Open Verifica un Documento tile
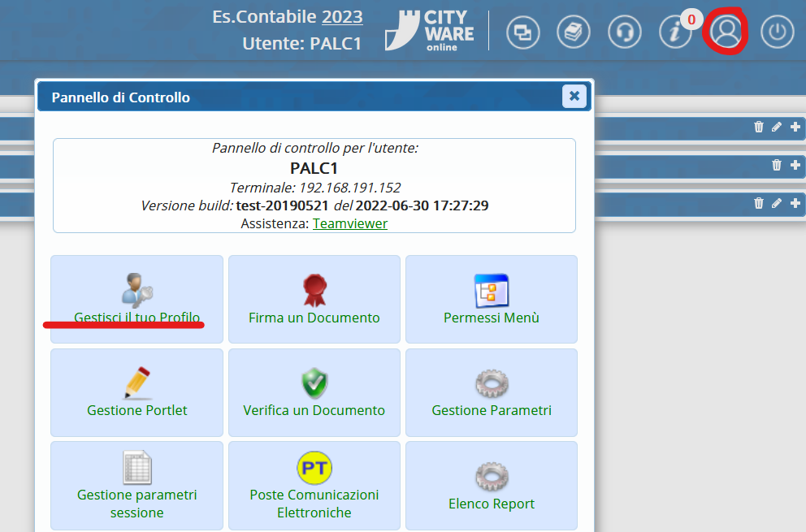This screenshot has height=532, width=806. (x=314, y=392)
